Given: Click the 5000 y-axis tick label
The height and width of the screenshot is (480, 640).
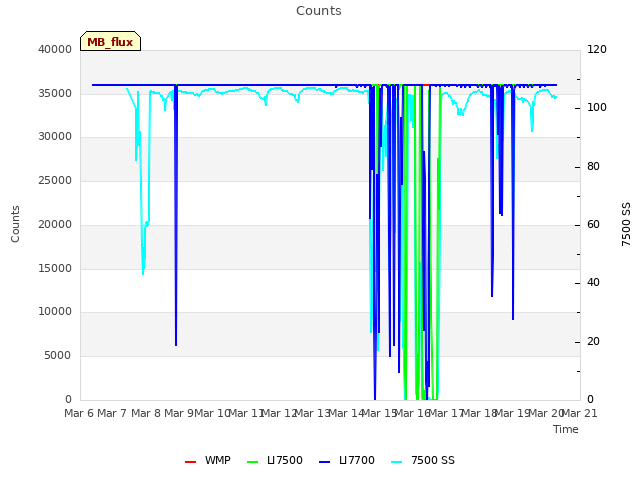Looking at the screenshot, I should pos(58,356).
